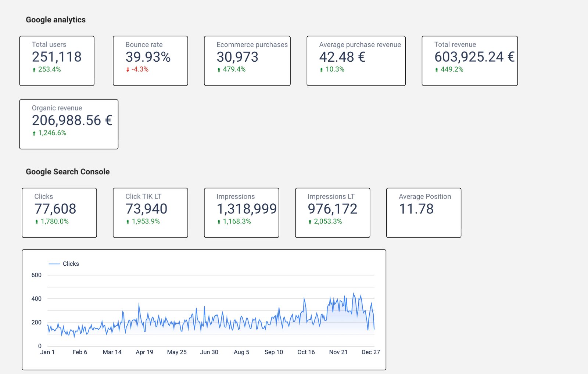Viewport: 588px width, 374px height.
Task: Click the Clicks legend label in chart
Action: coord(71,264)
